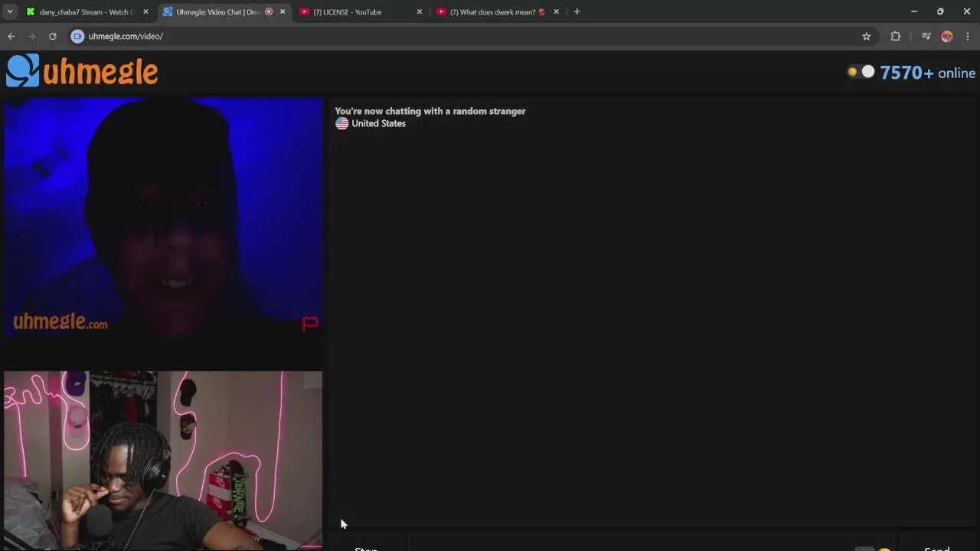Screen dimensions: 980x551
Task: Expand the tab search dropdown
Action: (10, 11)
